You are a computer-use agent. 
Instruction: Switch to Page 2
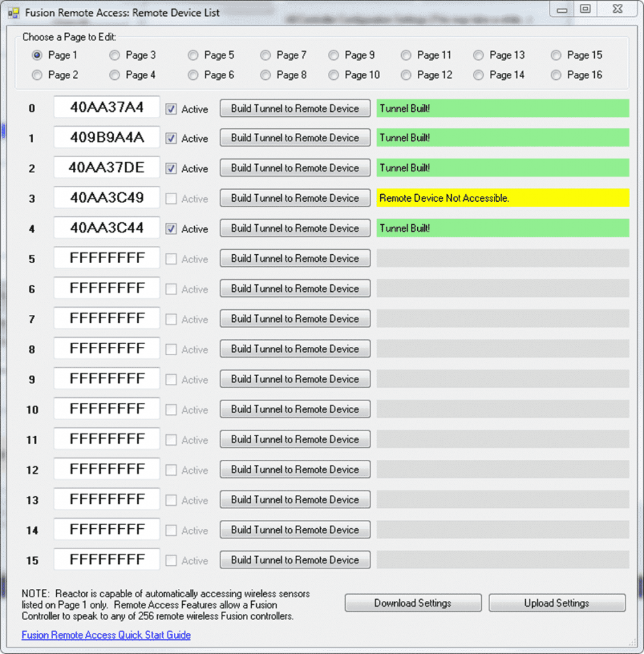[x=37, y=75]
